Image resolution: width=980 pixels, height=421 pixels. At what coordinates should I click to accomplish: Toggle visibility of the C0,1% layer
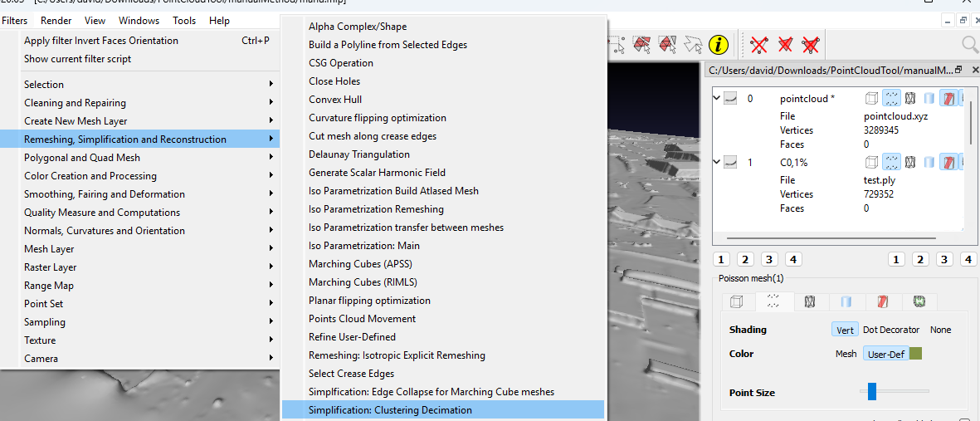point(731,163)
